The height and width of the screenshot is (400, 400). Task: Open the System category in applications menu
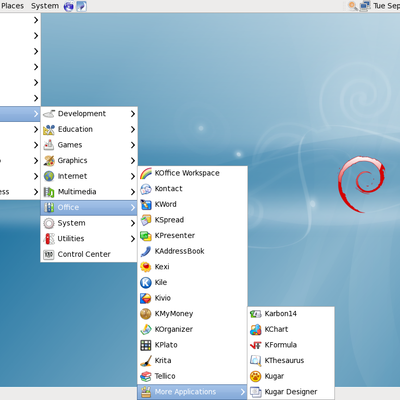[x=89, y=223]
